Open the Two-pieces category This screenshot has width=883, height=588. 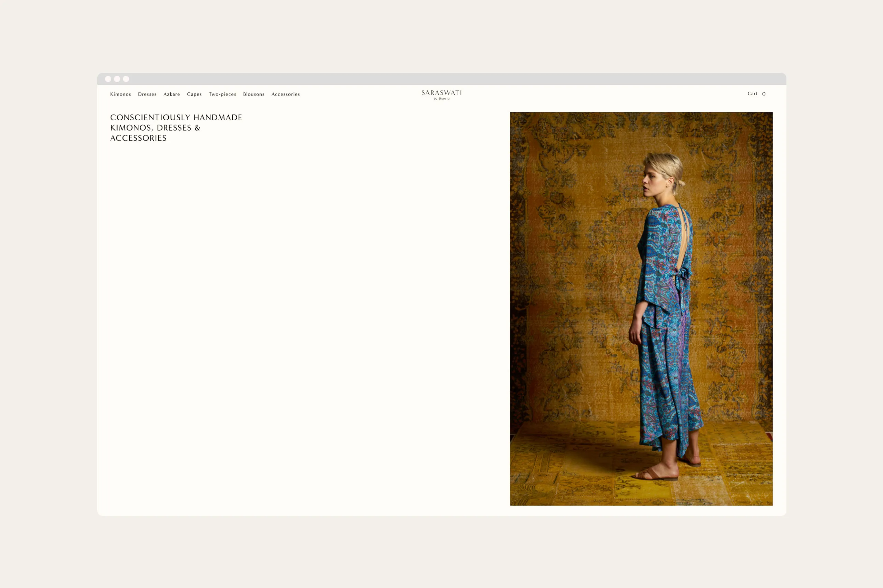point(222,94)
